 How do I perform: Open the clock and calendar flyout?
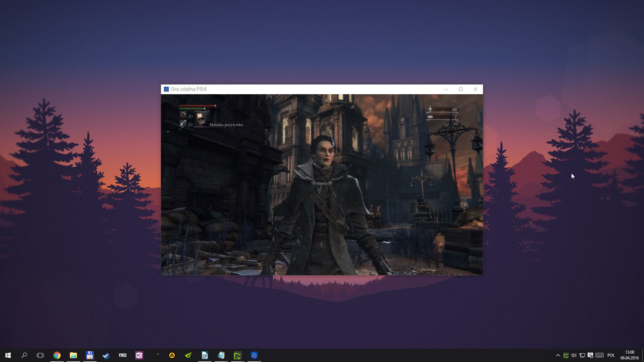[629, 356]
